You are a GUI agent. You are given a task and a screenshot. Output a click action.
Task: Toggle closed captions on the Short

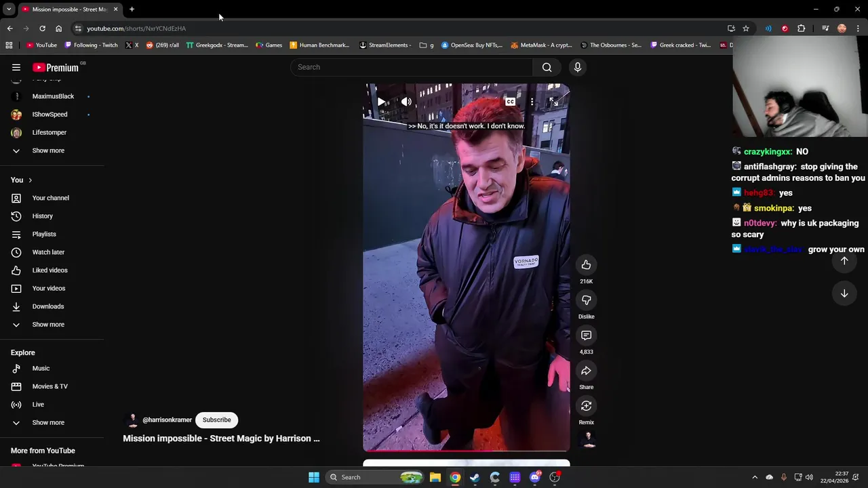pos(510,102)
